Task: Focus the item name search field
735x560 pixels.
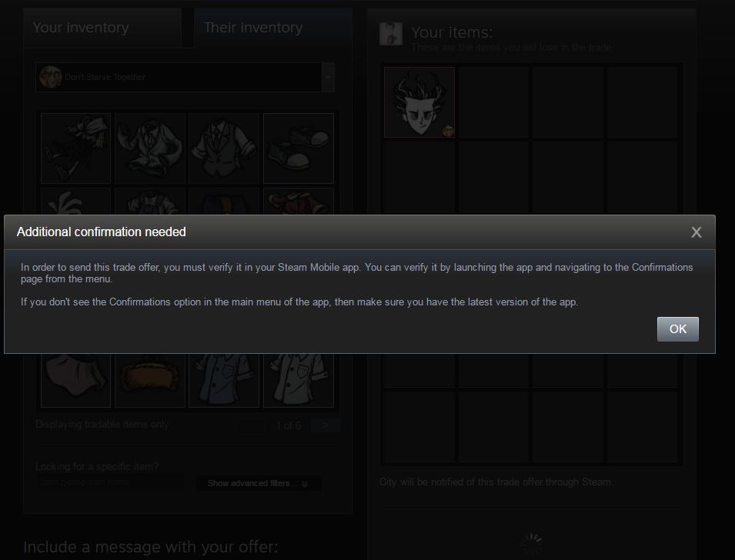Action: [110, 482]
